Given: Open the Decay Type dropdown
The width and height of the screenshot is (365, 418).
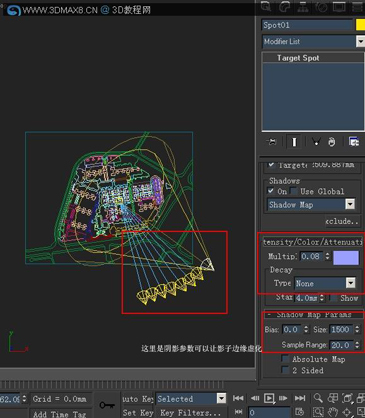Looking at the screenshot, I should tap(350, 283).
